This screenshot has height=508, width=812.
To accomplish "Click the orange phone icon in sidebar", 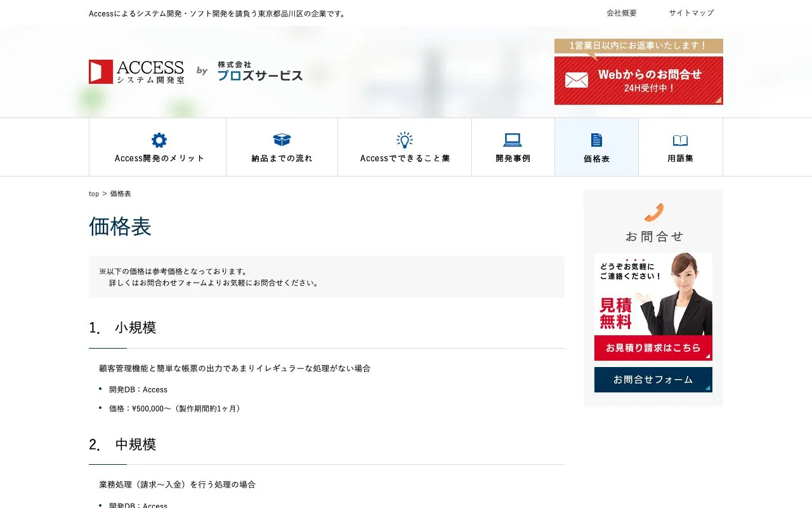I will [653, 212].
